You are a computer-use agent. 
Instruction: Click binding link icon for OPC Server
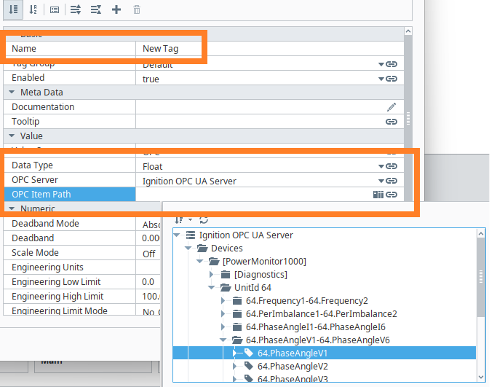pyautogui.click(x=391, y=181)
